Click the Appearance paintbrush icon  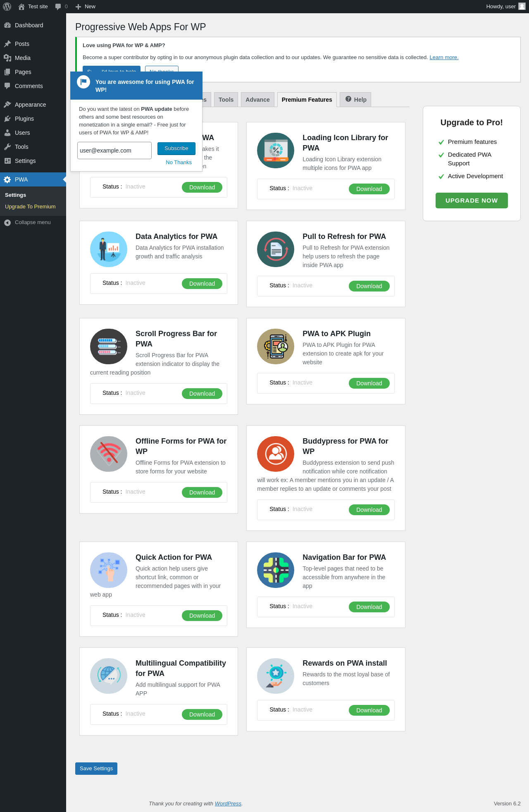point(7,105)
